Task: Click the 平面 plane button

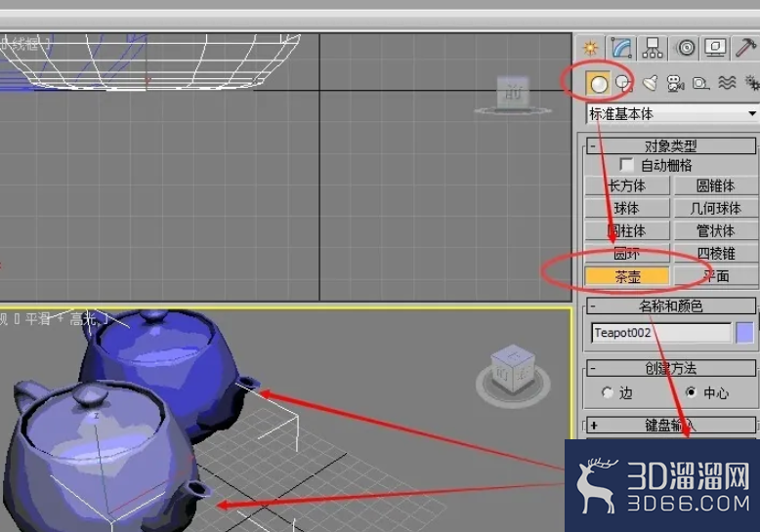Action: pyautogui.click(x=715, y=276)
